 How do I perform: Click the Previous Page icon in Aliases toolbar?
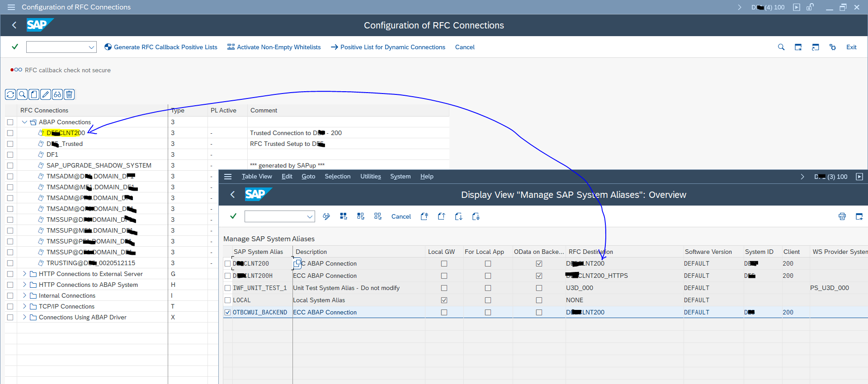click(441, 216)
